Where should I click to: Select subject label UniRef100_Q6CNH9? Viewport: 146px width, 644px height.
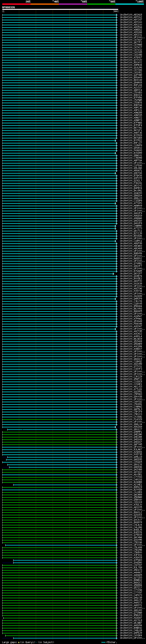[x=131, y=495]
